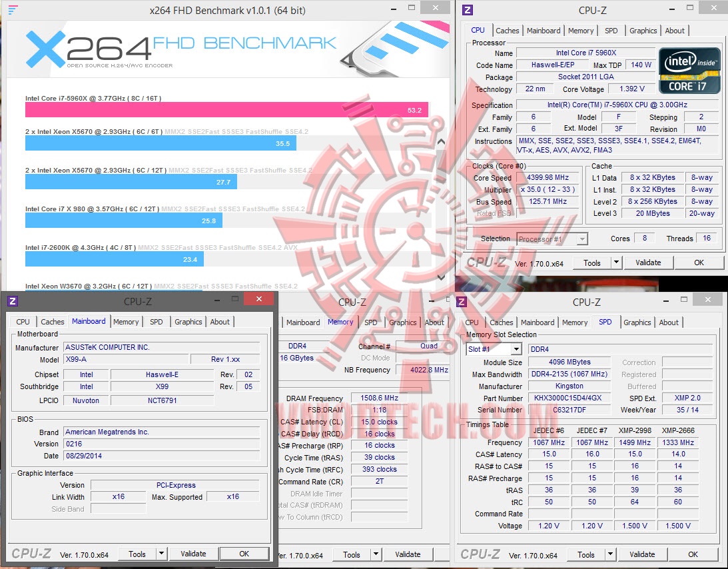Click the Validate button on the top-right window

point(647,262)
